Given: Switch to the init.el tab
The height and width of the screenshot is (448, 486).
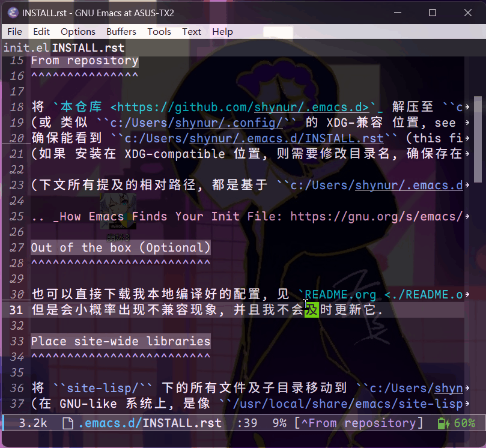Looking at the screenshot, I should (26, 48).
